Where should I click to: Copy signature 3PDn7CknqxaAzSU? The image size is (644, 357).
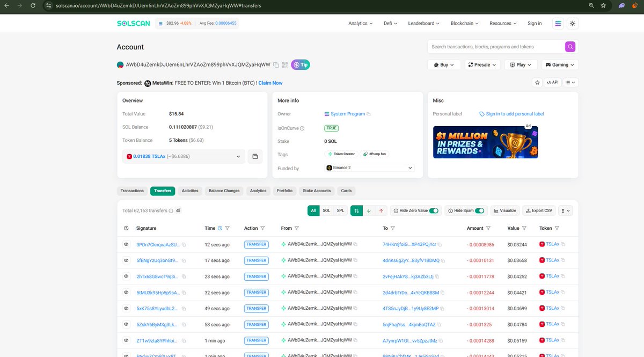[x=184, y=244]
